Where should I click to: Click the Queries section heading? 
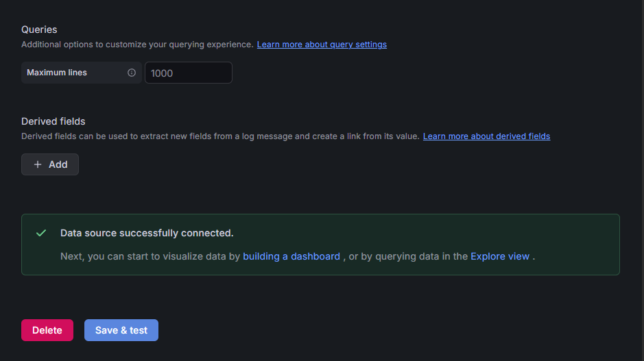[39, 29]
